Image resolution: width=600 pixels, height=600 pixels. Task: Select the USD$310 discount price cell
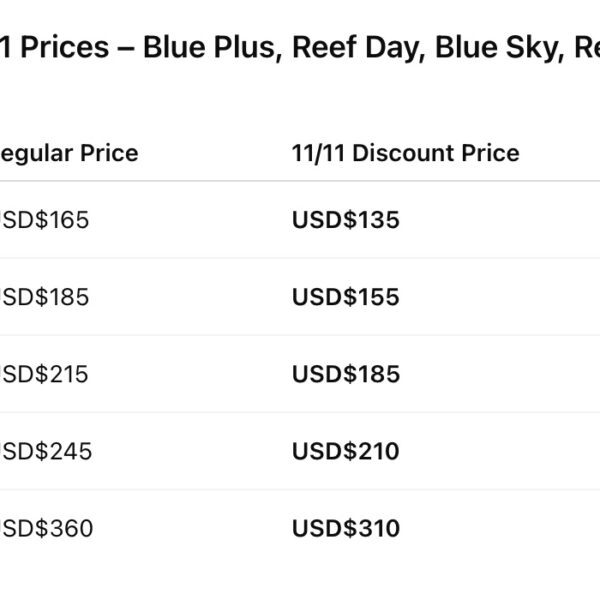(345, 528)
